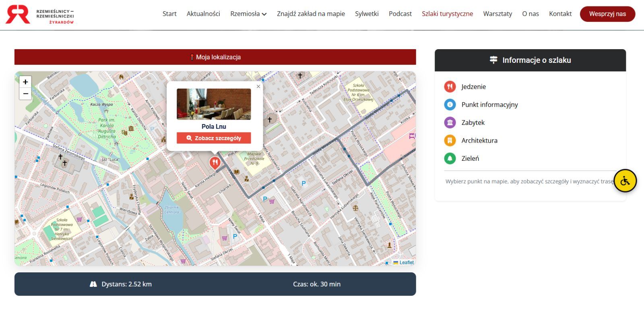
Task: Click the Wesprzyj nas button
Action: point(607,14)
